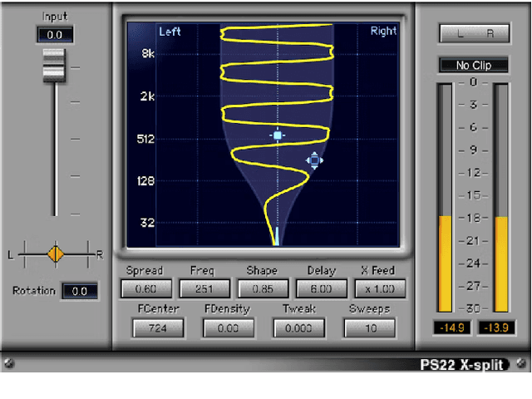The height and width of the screenshot is (399, 532).
Task: Click the Delay value 6.00
Action: click(x=319, y=289)
